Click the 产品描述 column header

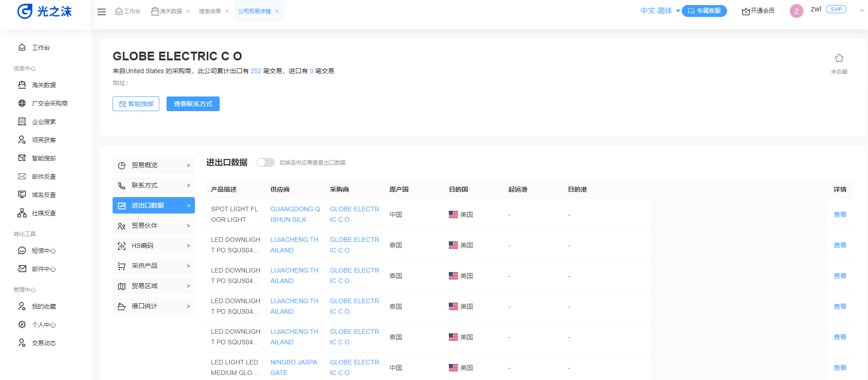click(x=224, y=189)
